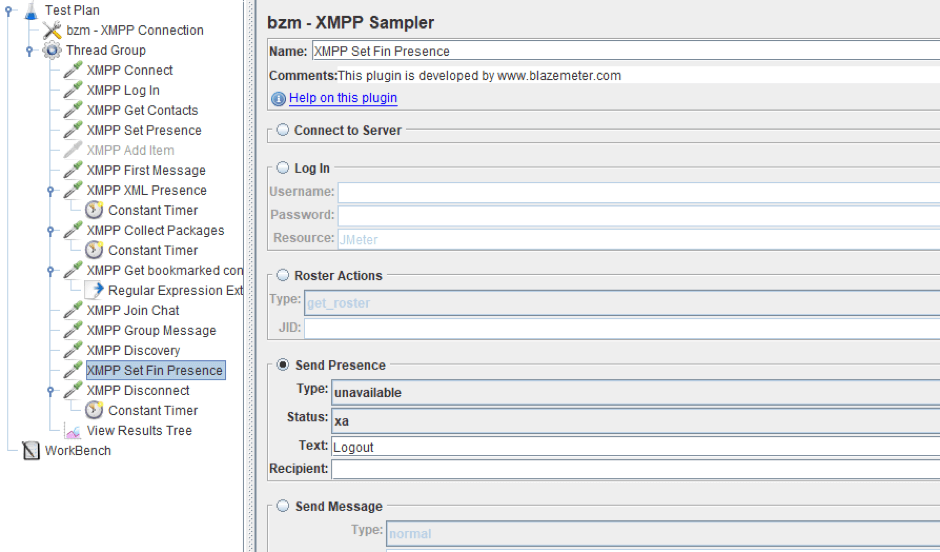Click the Thread Group gear icon
The width and height of the screenshot is (940, 552).
coord(52,50)
